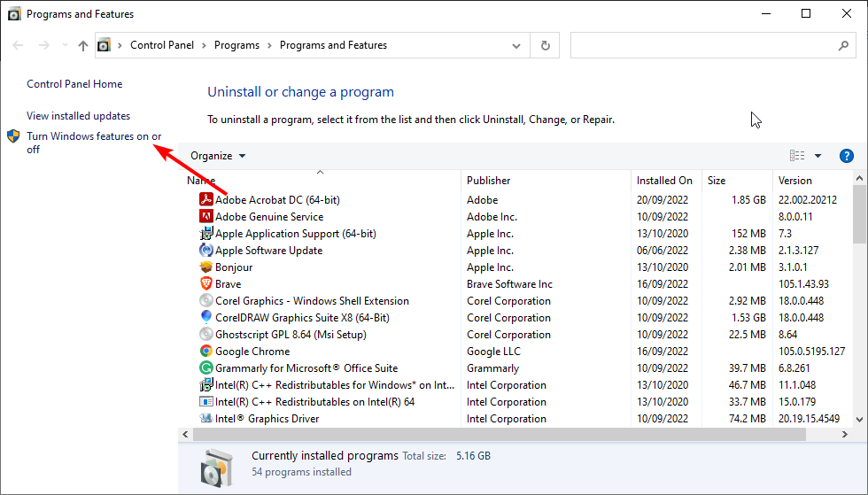
Task: Open the view options dropdown arrow
Action: tap(818, 156)
